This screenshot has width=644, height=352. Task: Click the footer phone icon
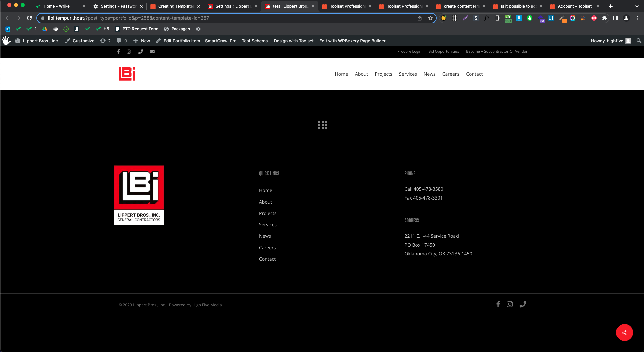tap(523, 304)
